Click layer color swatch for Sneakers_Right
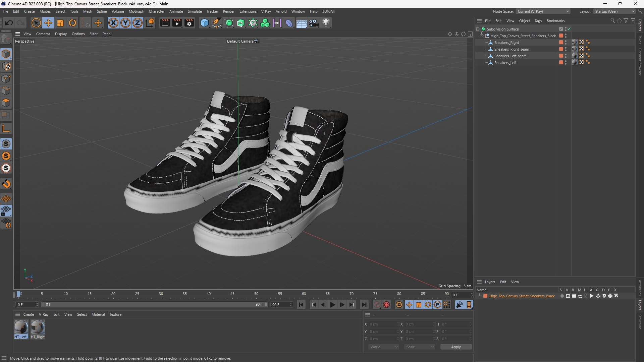Screen dimensions: 644x362 (x=561, y=43)
